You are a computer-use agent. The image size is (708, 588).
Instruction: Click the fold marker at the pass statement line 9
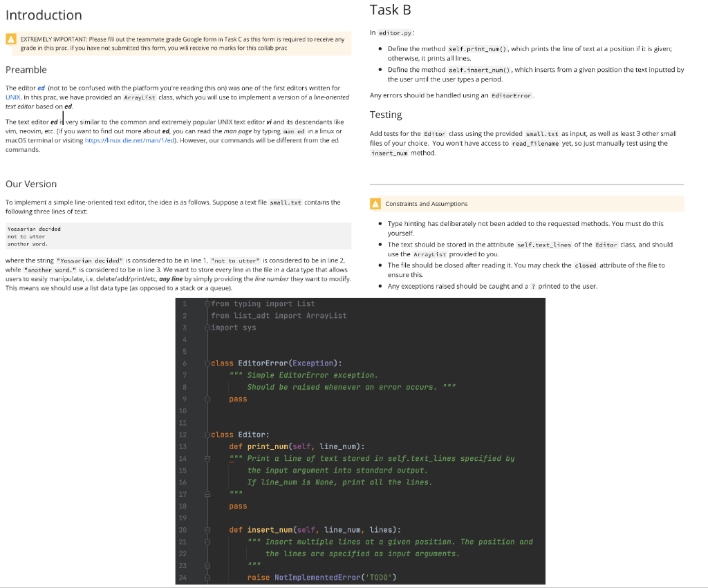click(x=206, y=399)
